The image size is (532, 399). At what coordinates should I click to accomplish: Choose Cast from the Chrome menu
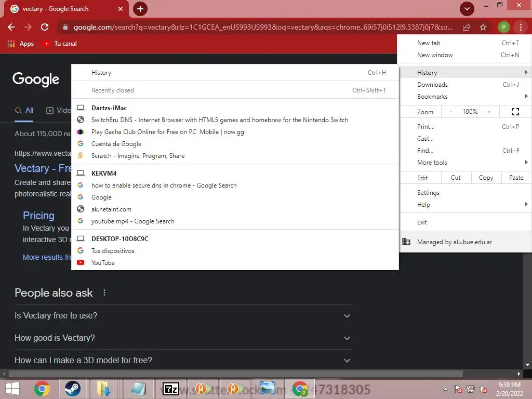pos(465,138)
